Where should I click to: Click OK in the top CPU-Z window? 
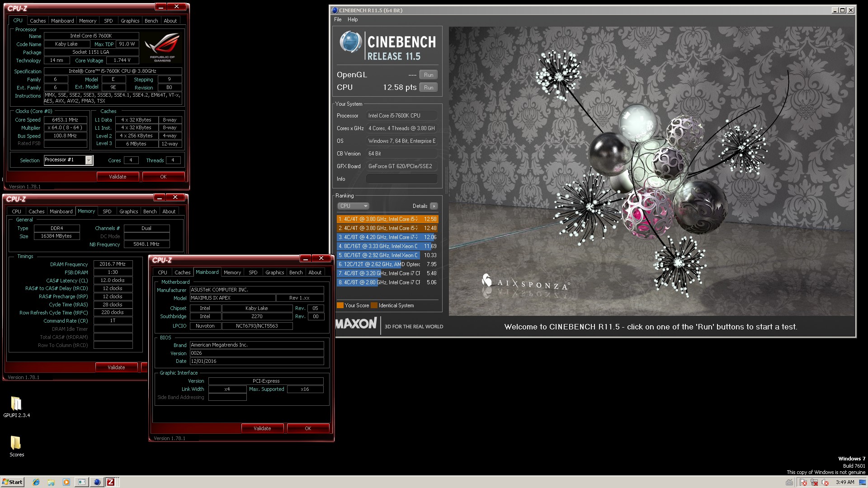[x=163, y=177]
